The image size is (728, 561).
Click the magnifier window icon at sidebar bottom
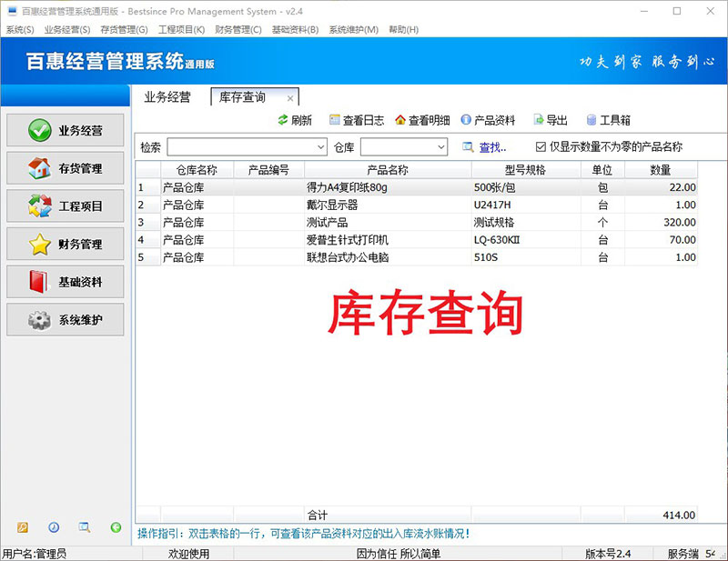pos(85,527)
